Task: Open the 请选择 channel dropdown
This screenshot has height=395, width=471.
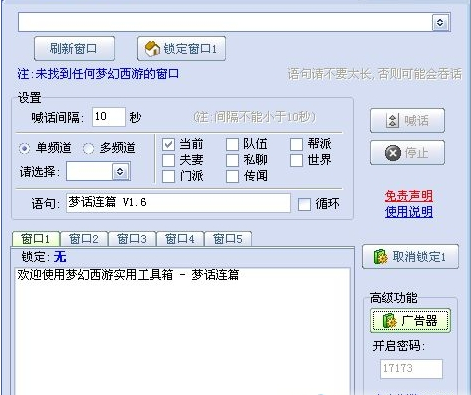Action: (x=120, y=171)
